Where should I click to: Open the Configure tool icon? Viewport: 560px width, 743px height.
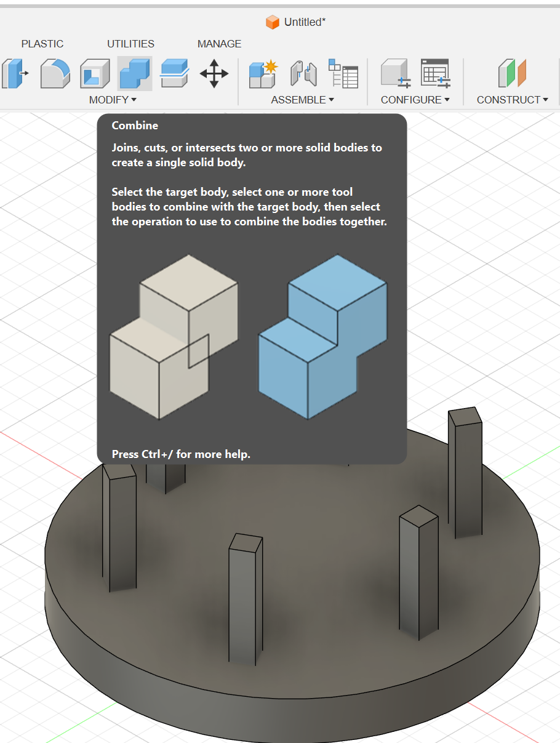(x=394, y=73)
